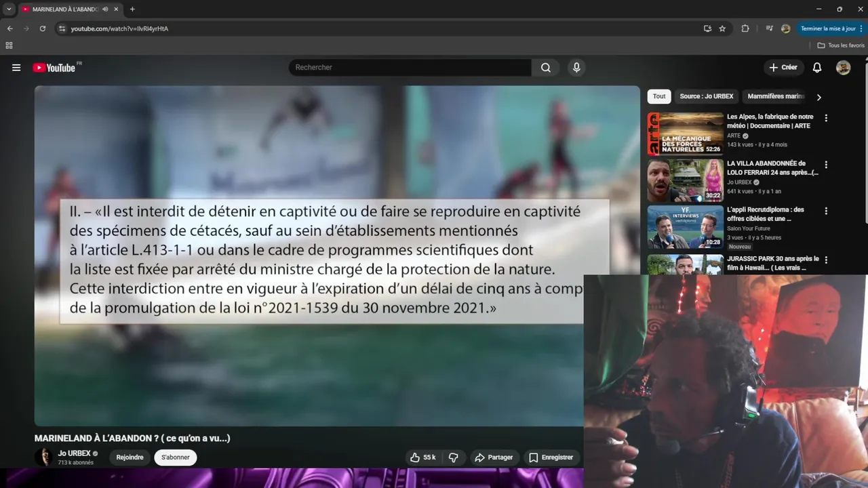Screen dimensions: 868x488
Task: Open options for JURASSIC PARK video
Action: (826, 260)
